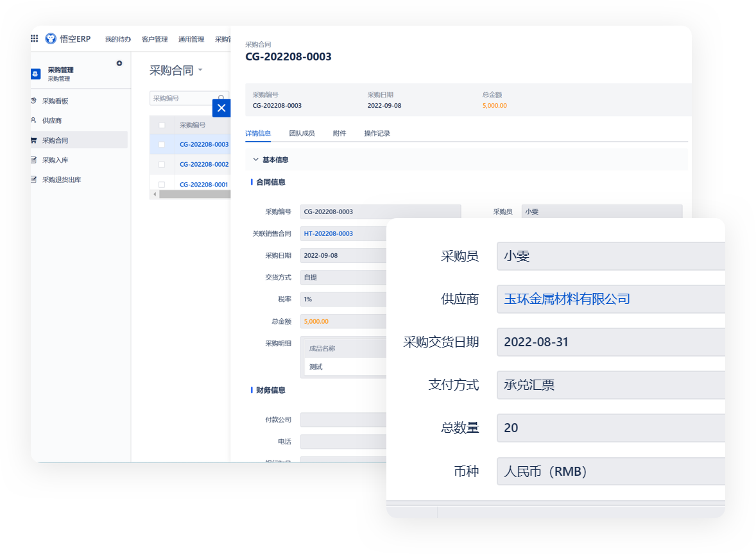Click the 采购交货日期 field 2022-08-31

click(611, 342)
